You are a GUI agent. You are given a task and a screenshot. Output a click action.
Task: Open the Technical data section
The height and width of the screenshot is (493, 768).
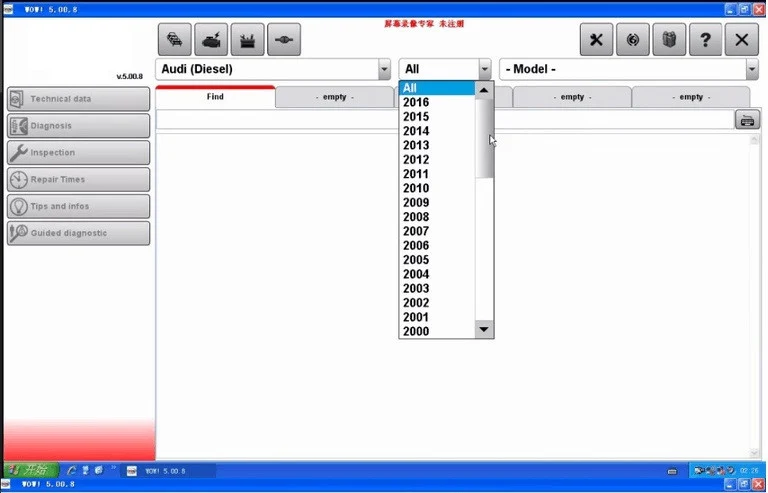pos(78,99)
